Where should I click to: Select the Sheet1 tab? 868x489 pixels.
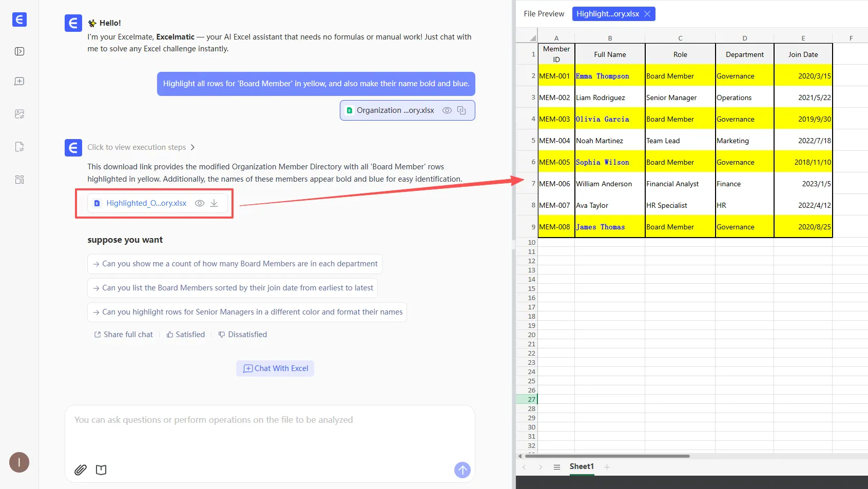[x=582, y=466]
